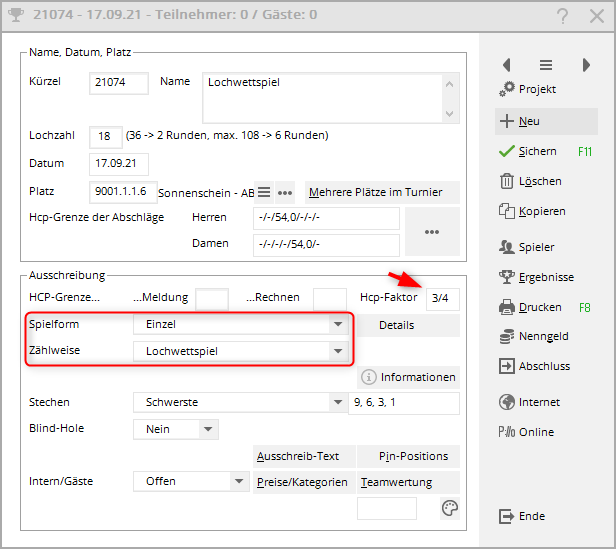The image size is (616, 549).
Task: Expand the Intern/Gäste dropdown
Action: tap(239, 481)
